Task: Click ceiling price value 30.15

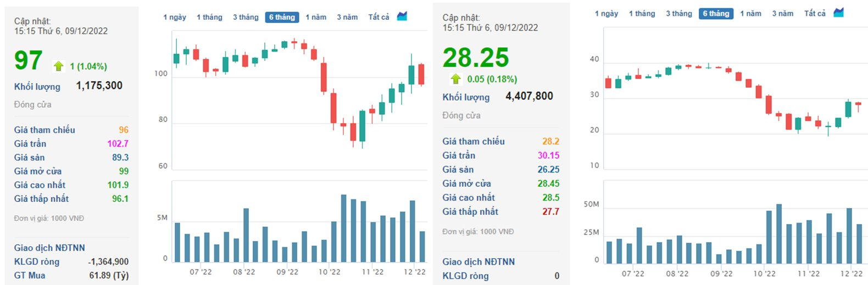Action: [548, 156]
